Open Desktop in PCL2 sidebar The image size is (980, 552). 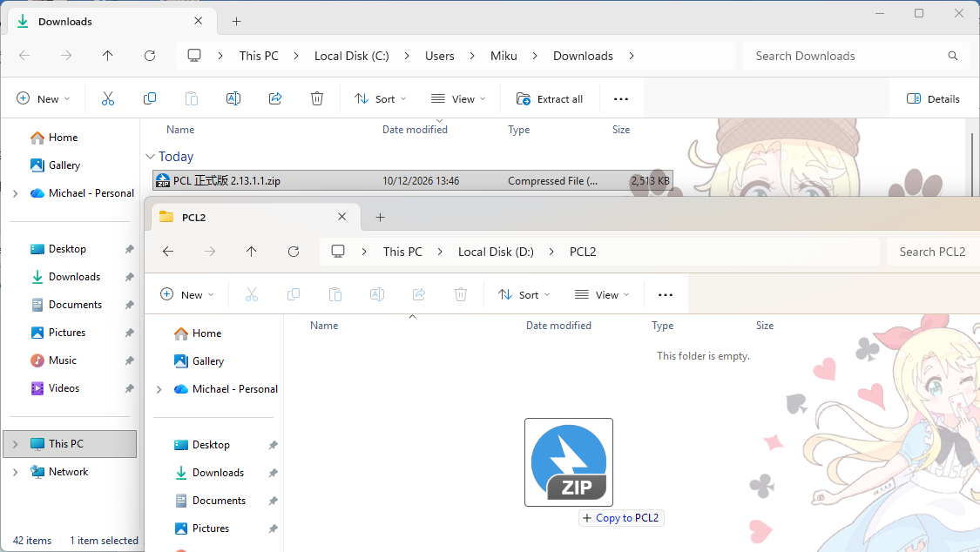(x=202, y=445)
